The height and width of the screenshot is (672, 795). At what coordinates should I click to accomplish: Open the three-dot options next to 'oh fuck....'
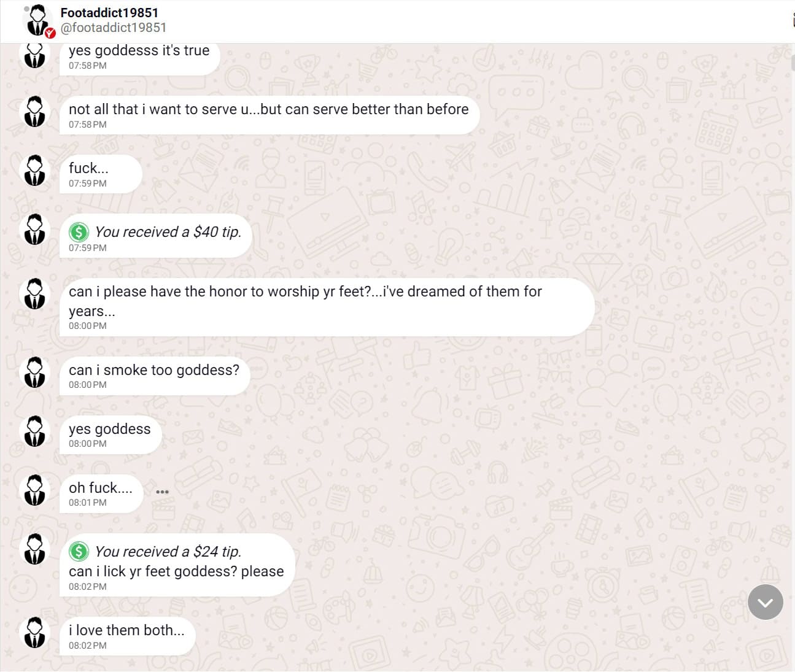tap(162, 492)
